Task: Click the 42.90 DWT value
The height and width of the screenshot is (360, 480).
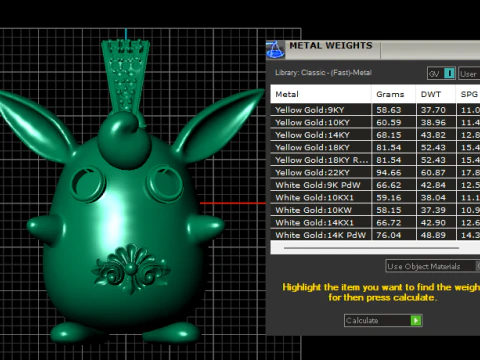Action: 433,223
